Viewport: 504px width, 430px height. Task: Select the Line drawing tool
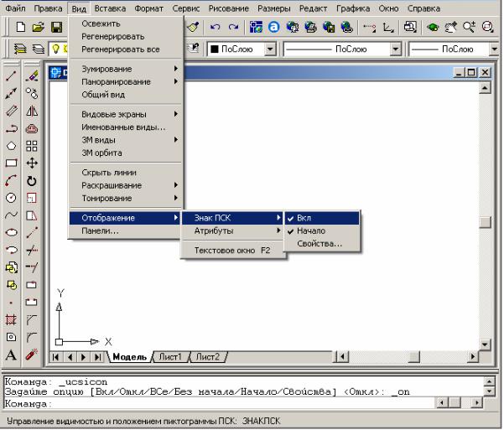pyautogui.click(x=11, y=76)
